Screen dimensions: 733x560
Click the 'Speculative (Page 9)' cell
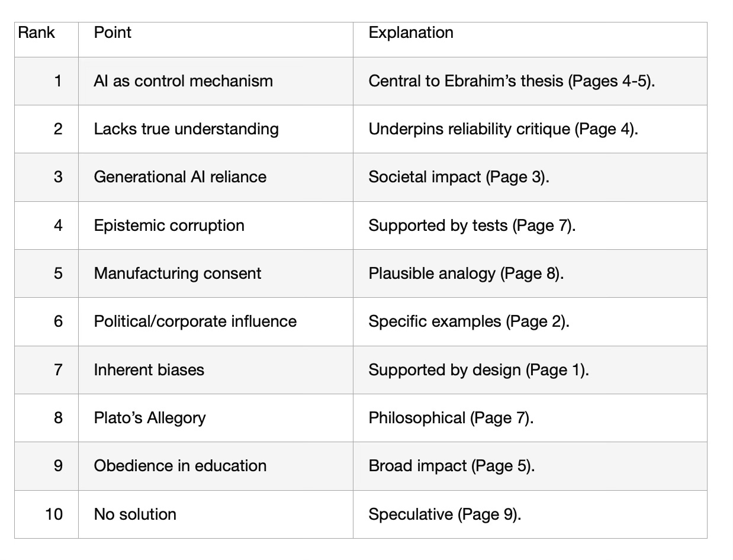click(530, 514)
